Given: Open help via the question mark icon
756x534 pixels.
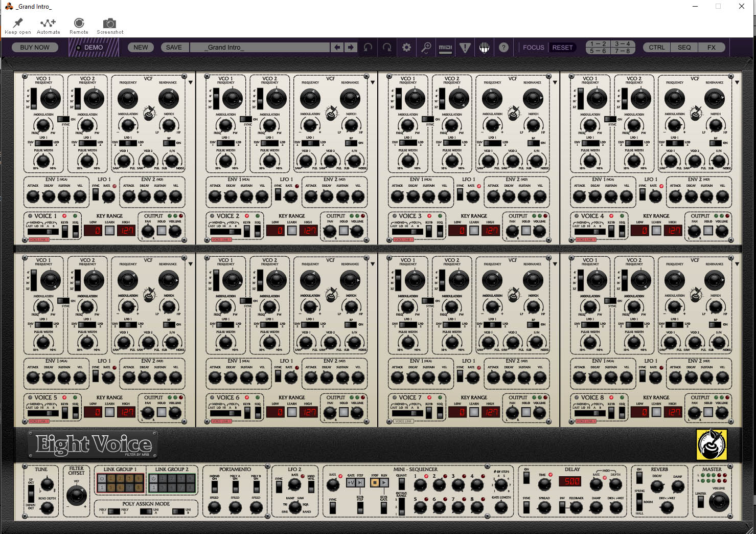Looking at the screenshot, I should (x=503, y=48).
